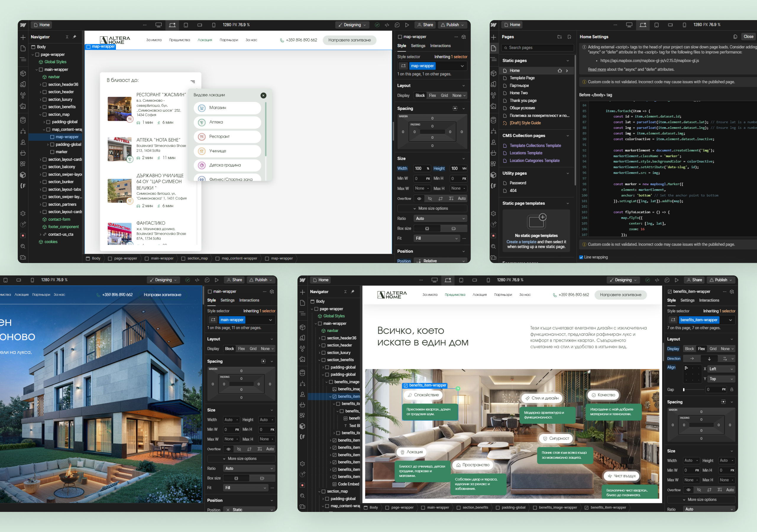Open Pages panel icon in top-left window sidebar
The height and width of the screenshot is (532, 757).
23,48
